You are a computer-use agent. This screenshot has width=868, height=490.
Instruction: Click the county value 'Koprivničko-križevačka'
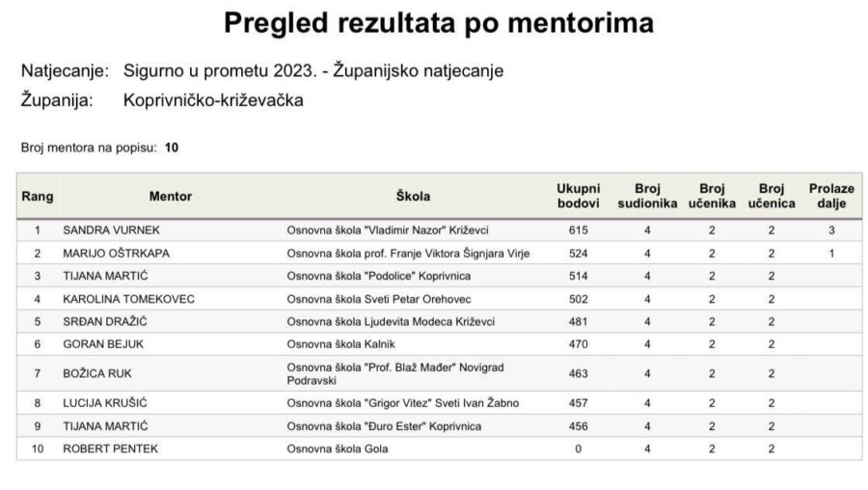tap(213, 99)
